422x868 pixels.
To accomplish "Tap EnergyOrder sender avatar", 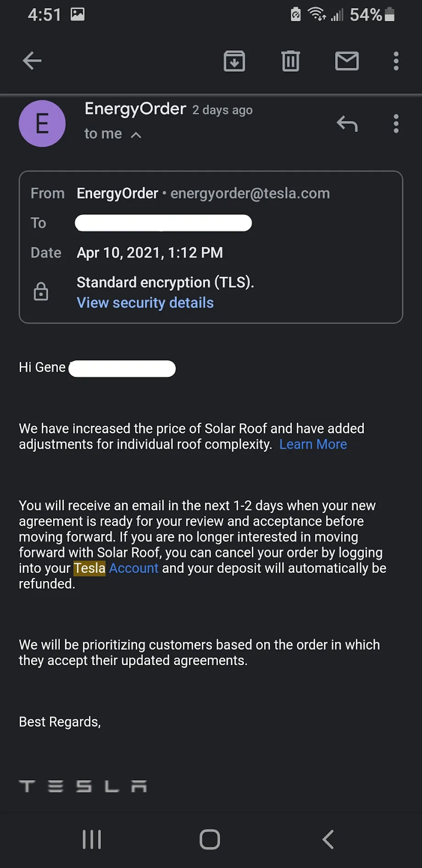I will click(42, 124).
